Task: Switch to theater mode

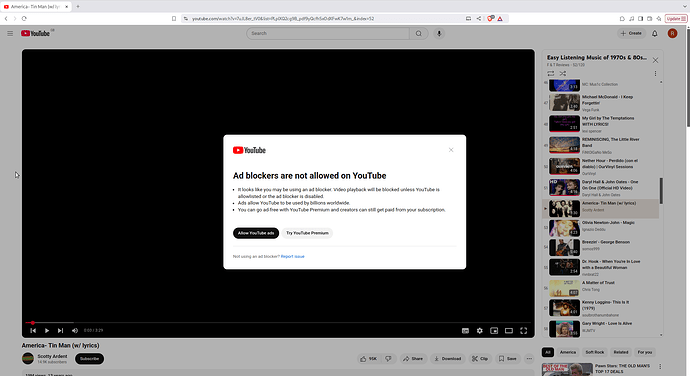Action: (x=509, y=331)
